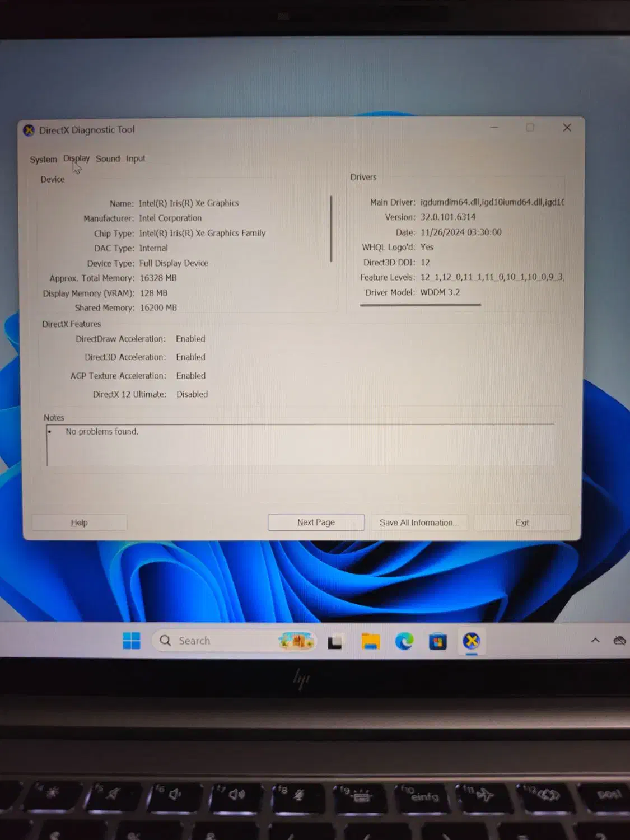Click the '16328 MB' total memory value
Image resolution: width=630 pixels, height=840 pixels.
pyautogui.click(x=158, y=278)
